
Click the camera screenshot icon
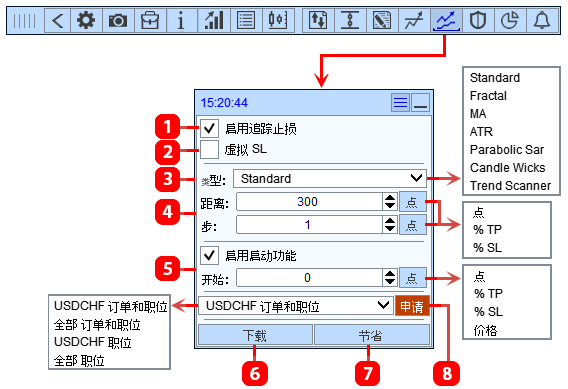118,21
